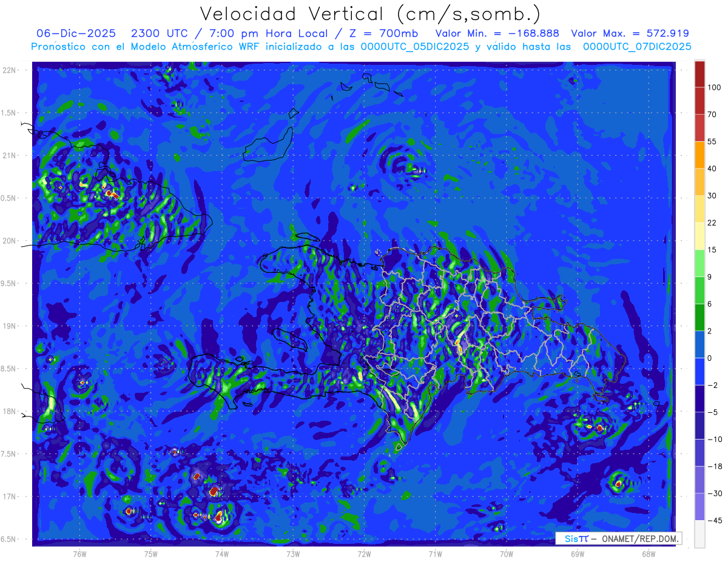Pick the indigo swatch between -18 and -10
Image resolution: width=728 pixels, height=562 pixels.
[700, 452]
